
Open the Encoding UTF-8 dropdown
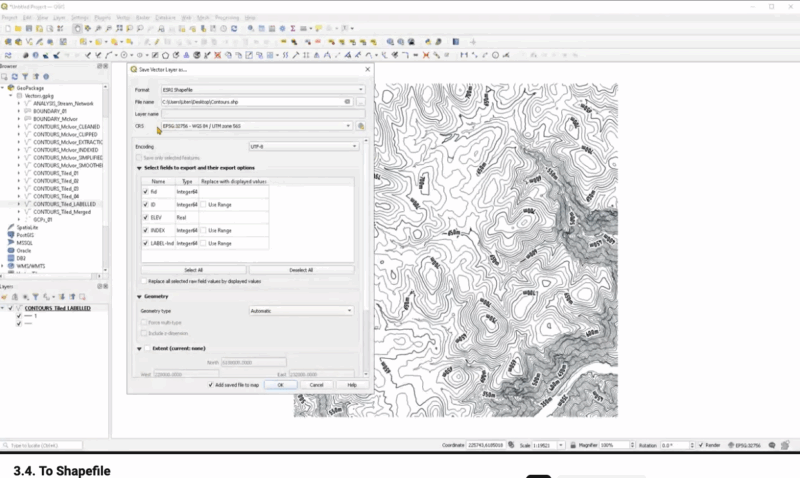(x=304, y=146)
